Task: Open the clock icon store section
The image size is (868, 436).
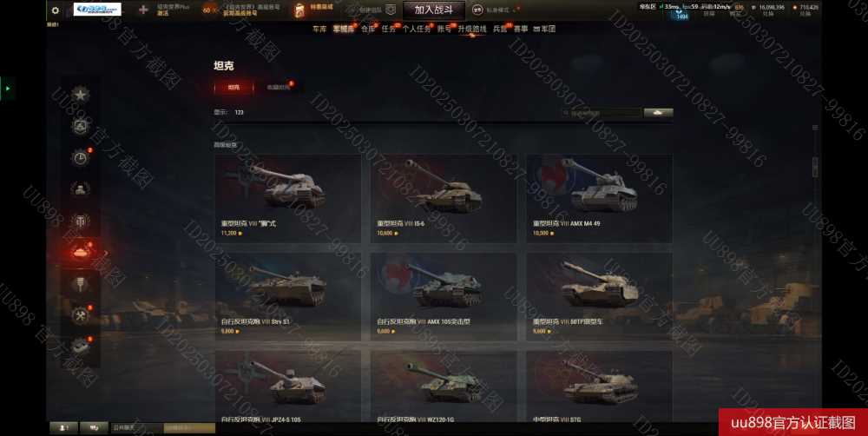Action: 80,158
